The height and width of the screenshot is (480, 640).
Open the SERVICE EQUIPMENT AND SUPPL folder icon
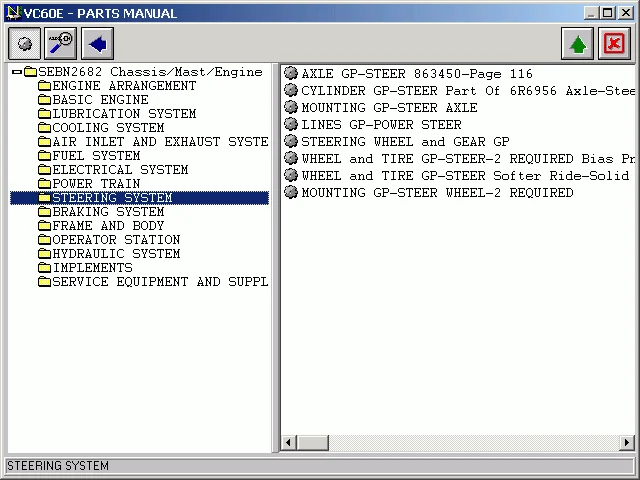(44, 282)
